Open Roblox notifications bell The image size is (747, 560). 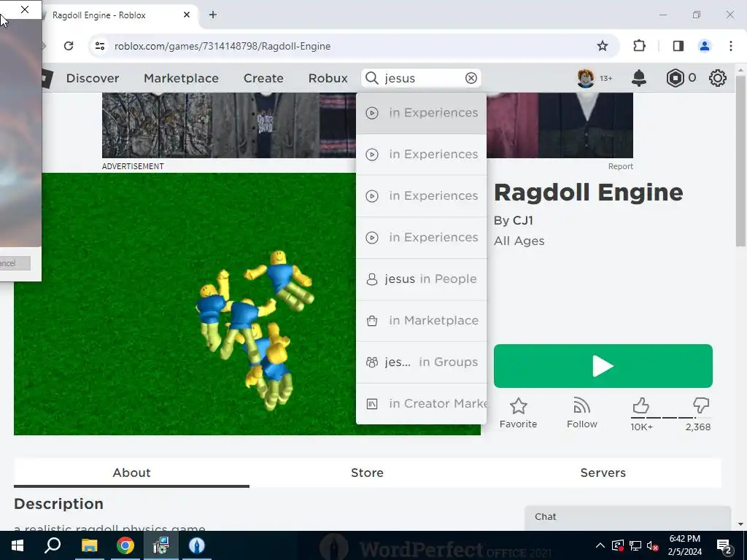pos(639,78)
